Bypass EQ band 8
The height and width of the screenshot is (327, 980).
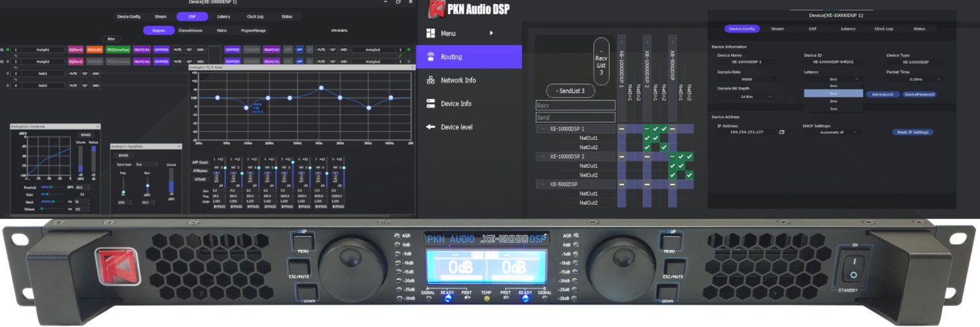338,207
